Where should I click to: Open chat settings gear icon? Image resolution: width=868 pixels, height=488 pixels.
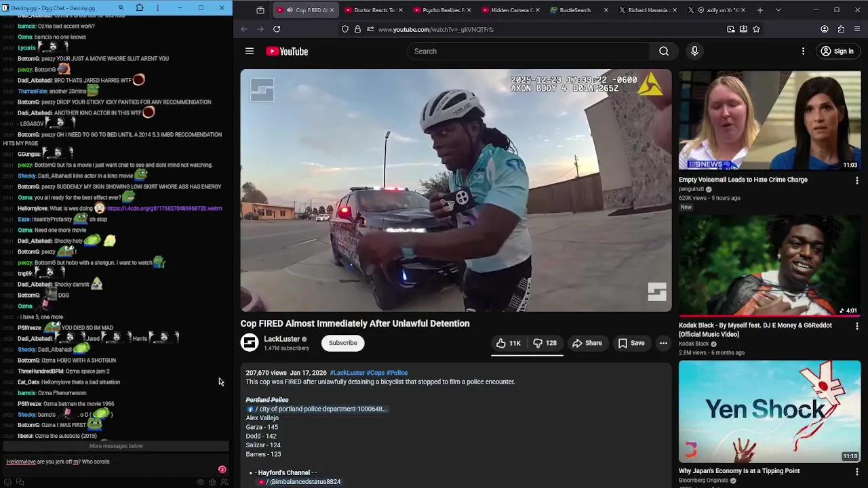tap(212, 482)
